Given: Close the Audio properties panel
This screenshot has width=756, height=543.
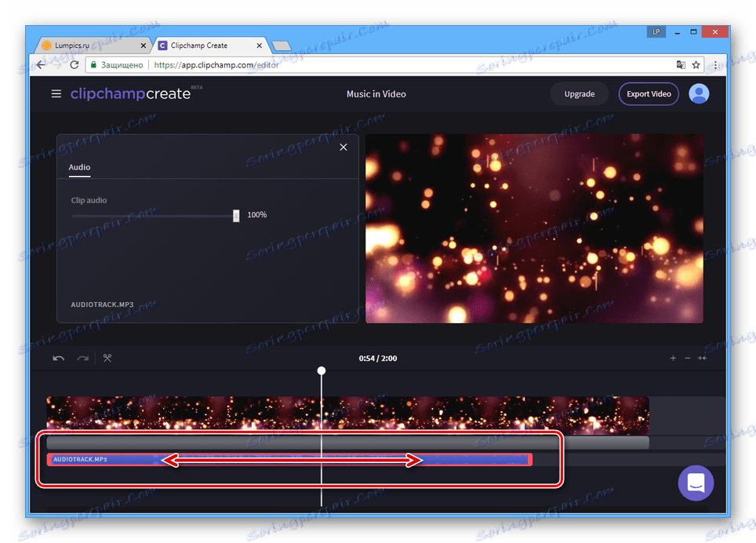Looking at the screenshot, I should point(343,147).
